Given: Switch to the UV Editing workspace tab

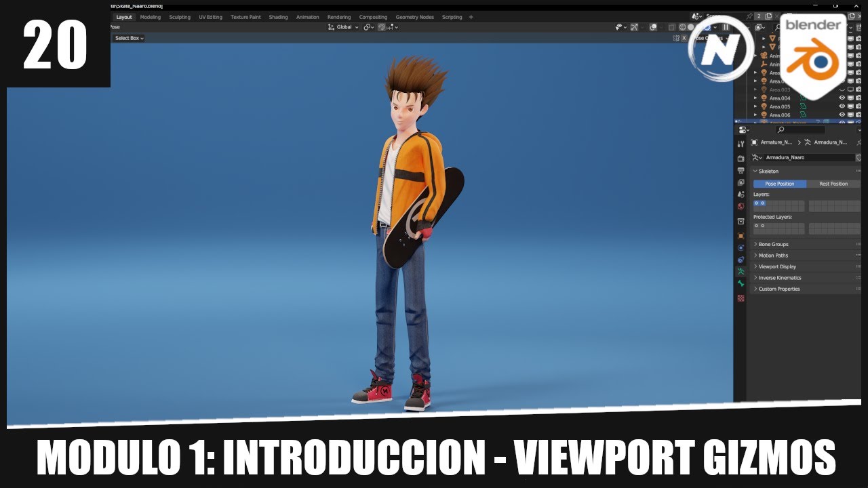Looking at the screenshot, I should [210, 17].
